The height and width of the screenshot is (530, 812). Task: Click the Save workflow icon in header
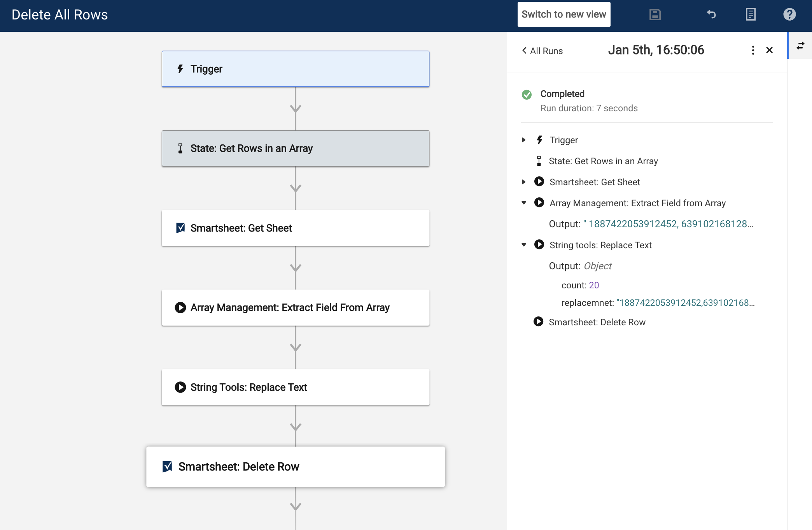click(x=655, y=14)
